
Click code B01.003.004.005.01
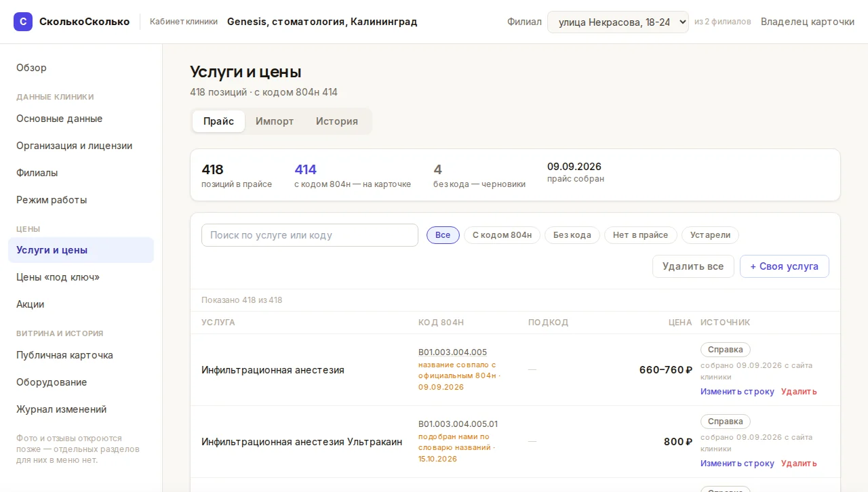point(458,424)
